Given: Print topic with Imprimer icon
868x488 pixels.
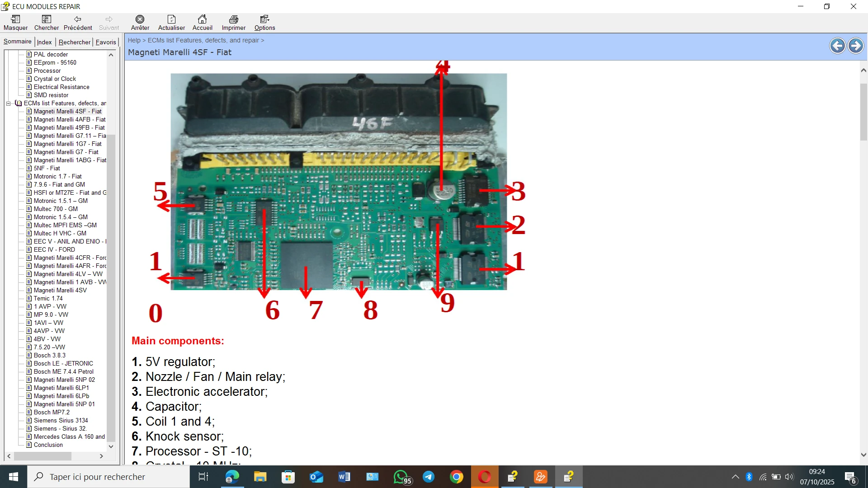Looking at the screenshot, I should pyautogui.click(x=234, y=19).
